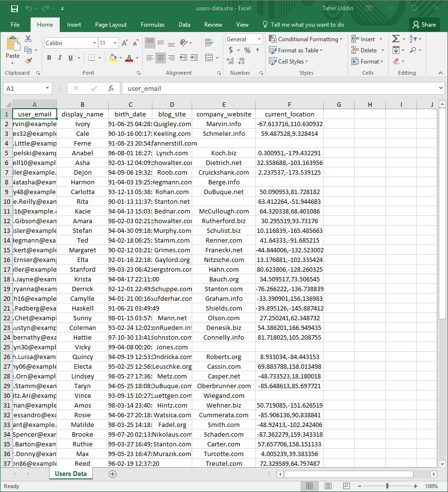Apply the red Font Color swatch
The height and width of the screenshot is (492, 448).
click(x=129, y=58)
